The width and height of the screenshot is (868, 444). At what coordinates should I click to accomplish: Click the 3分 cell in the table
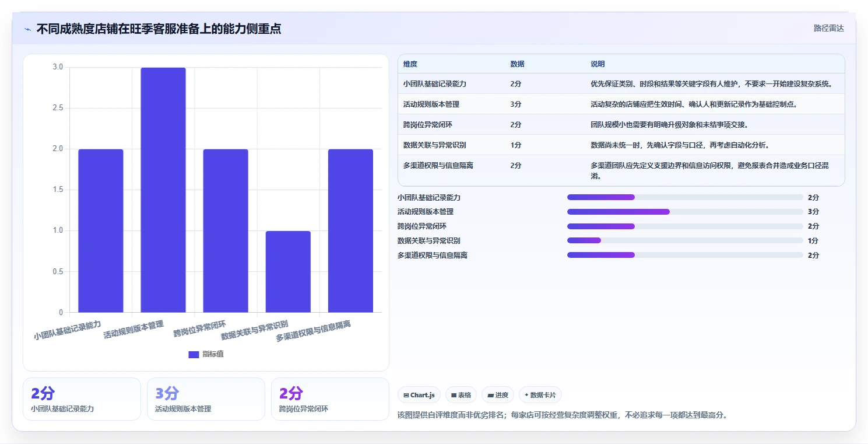(516, 104)
